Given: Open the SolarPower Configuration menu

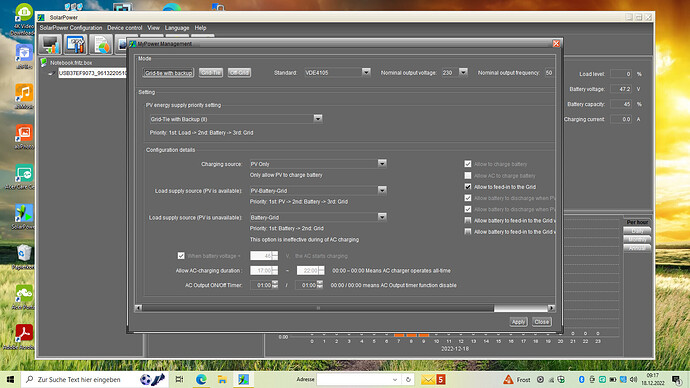Looking at the screenshot, I should [71, 28].
